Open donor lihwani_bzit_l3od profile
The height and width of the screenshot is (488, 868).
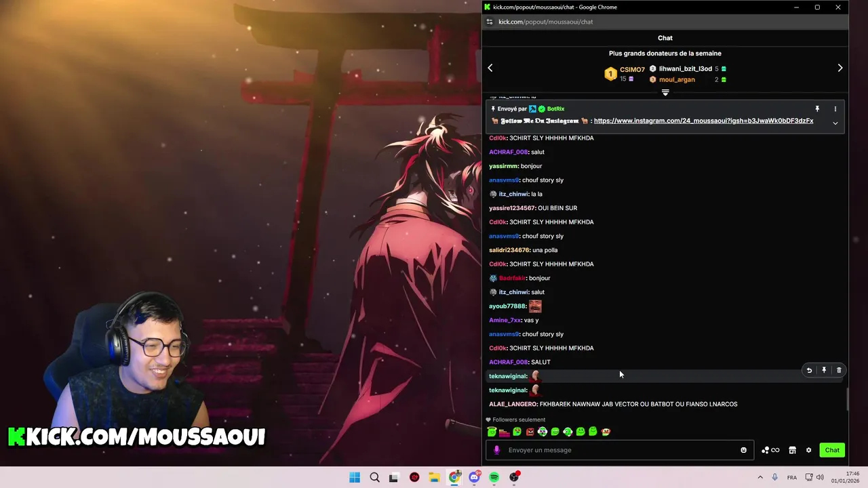[686, 68]
